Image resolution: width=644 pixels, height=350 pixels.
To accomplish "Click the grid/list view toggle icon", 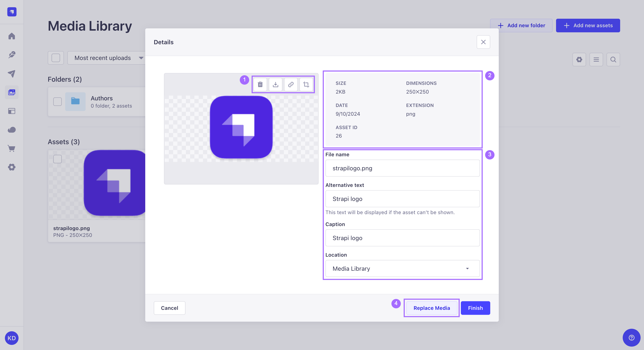I will (x=596, y=60).
